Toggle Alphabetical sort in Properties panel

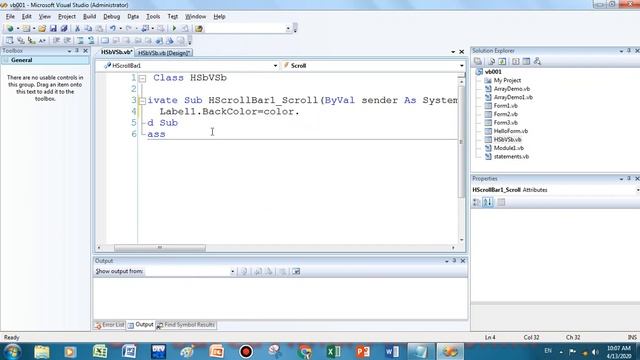[488, 202]
